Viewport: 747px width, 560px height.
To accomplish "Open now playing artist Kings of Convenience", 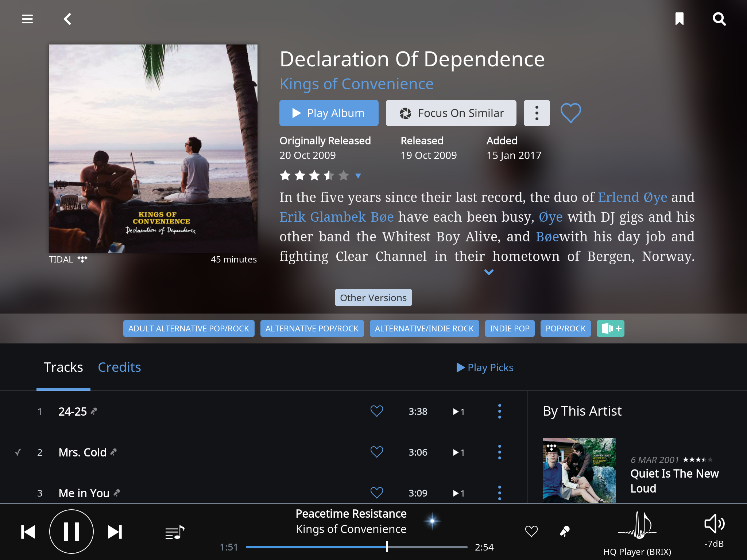I will pos(351,529).
